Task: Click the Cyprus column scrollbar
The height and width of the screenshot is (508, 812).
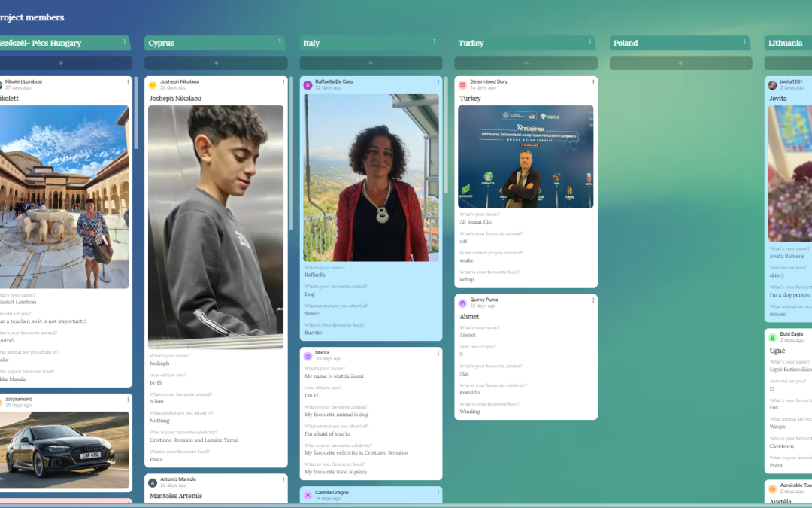Action: pyautogui.click(x=291, y=154)
